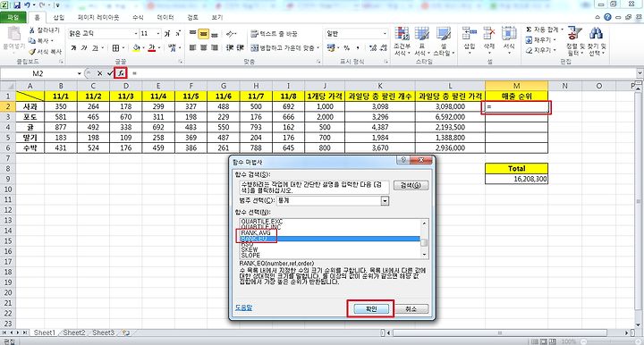Screen dimensions: 644x345
Task: Open category dropdown (범주 선택) in dialog
Action: click(x=385, y=200)
